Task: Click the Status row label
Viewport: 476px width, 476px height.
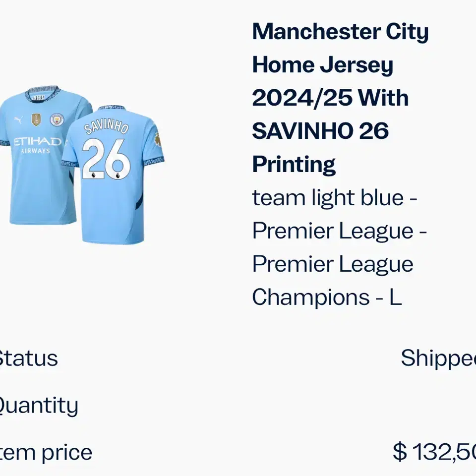Action: tap(28, 358)
